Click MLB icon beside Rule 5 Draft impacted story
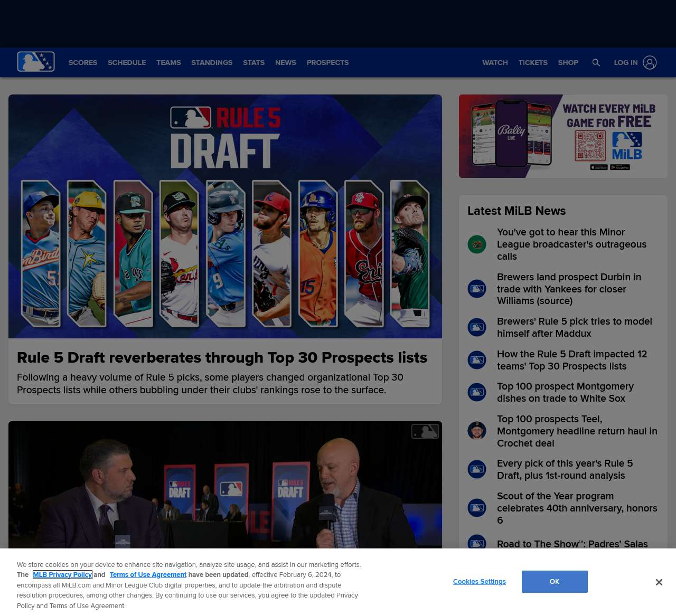The width and height of the screenshot is (676, 616). pos(477,360)
